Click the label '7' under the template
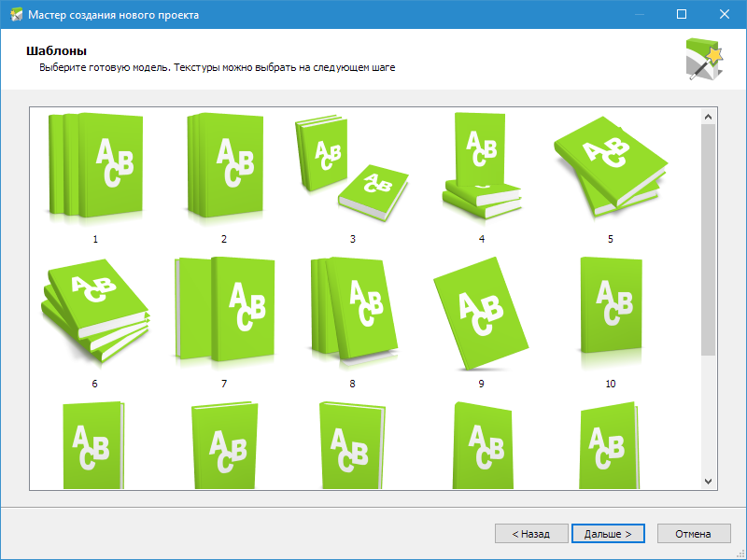Screen dimensions: 747x560 coord(224,384)
